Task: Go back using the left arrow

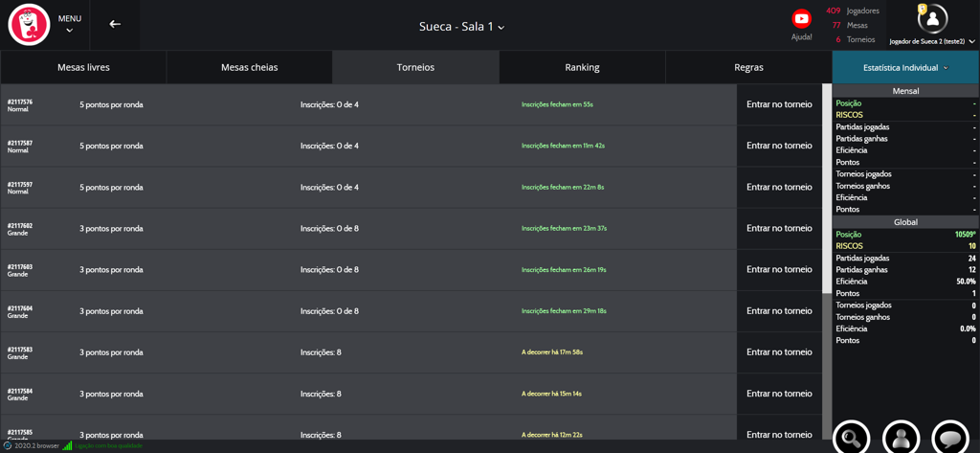Action: [x=115, y=24]
